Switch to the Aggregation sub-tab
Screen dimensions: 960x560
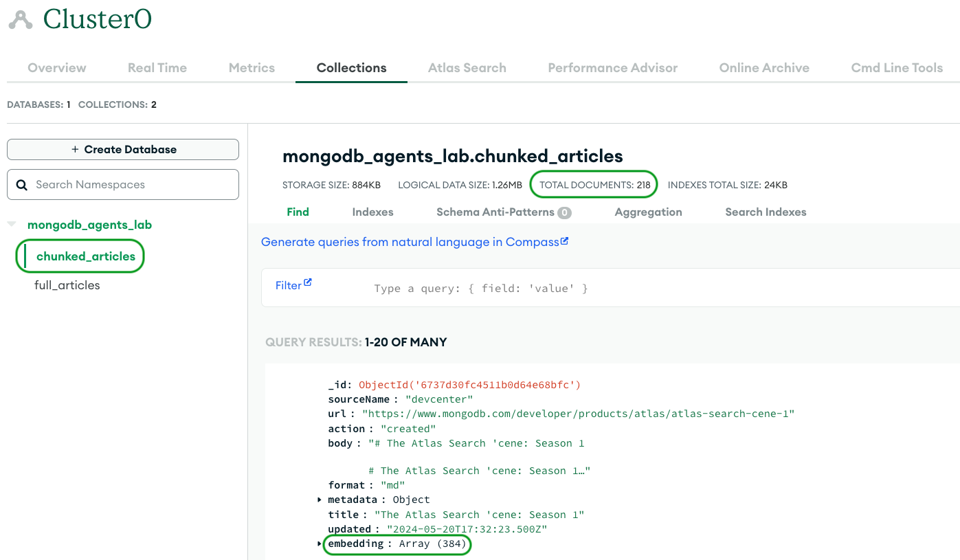tap(649, 212)
